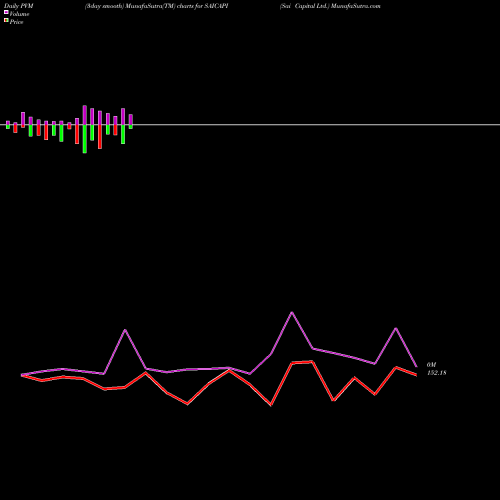Click the Volume legend color swatch

point(6,12)
